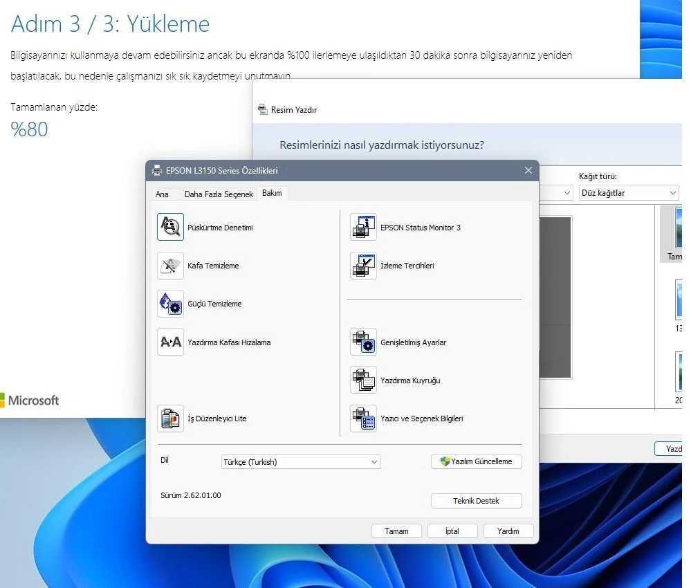
Task: Click the Güçlü Temizleme label text
Action: 214,304
